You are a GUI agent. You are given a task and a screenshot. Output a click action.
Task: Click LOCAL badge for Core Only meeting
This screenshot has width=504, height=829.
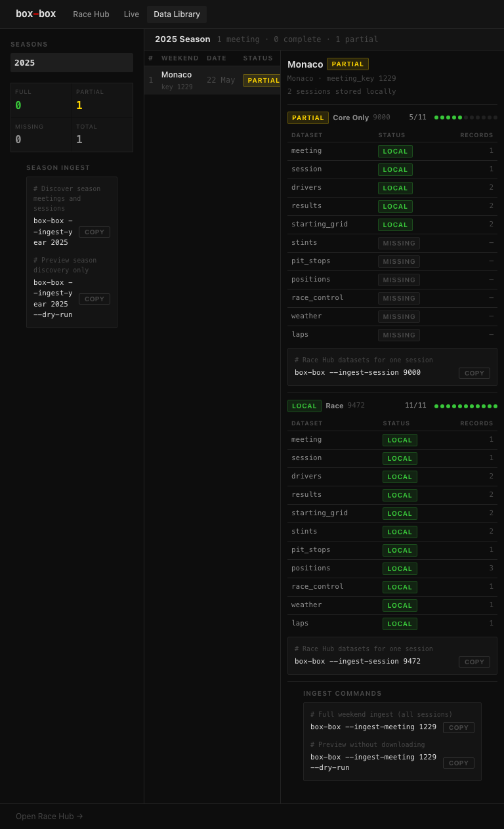coord(395,151)
